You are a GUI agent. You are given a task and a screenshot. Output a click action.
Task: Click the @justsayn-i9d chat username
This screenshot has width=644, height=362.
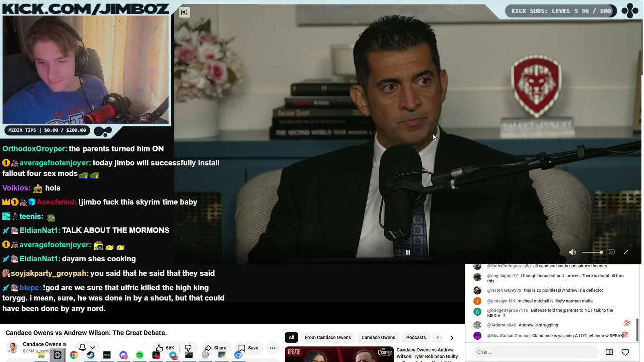click(x=501, y=301)
